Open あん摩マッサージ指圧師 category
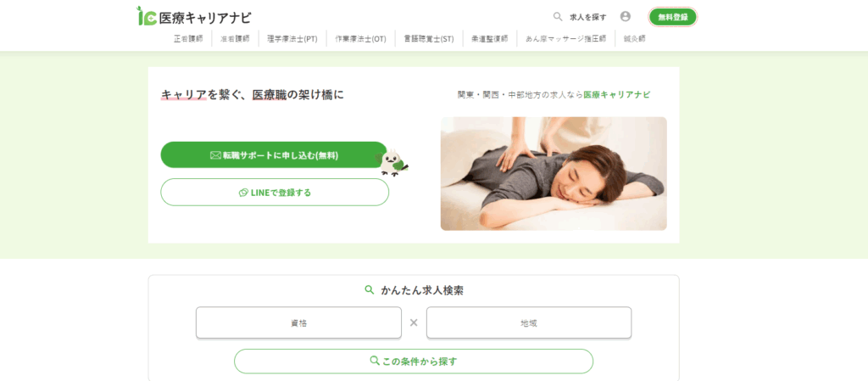The width and height of the screenshot is (868, 381). point(565,39)
